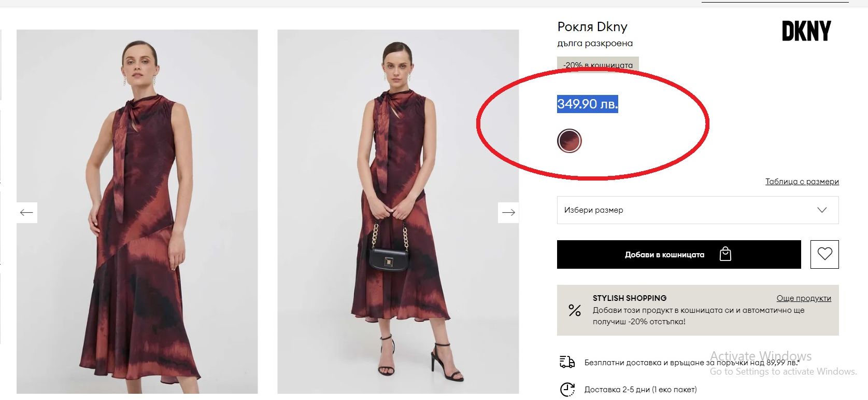Click the percent discount icon
This screenshot has height=400, width=868.
[x=575, y=310]
